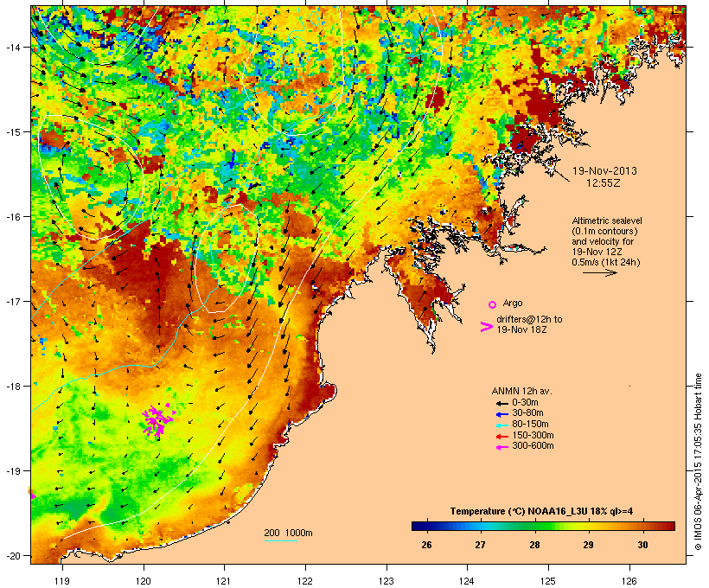Click the latitude axis label -16
The image size is (709, 588).
[12, 217]
